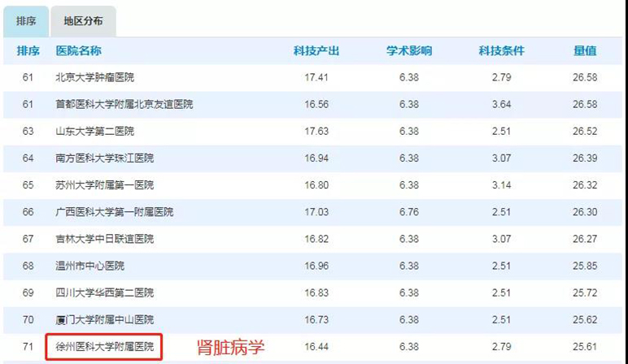
Task: Sort by the 科技条件 column header
Action: [501, 51]
